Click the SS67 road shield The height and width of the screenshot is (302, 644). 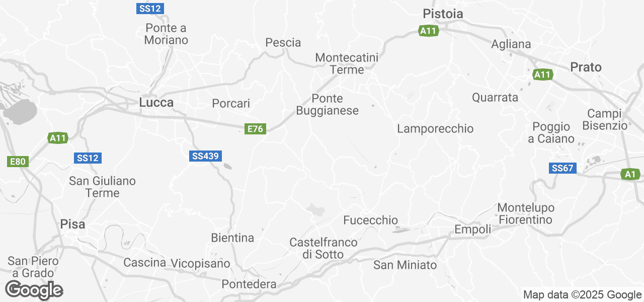[562, 168]
